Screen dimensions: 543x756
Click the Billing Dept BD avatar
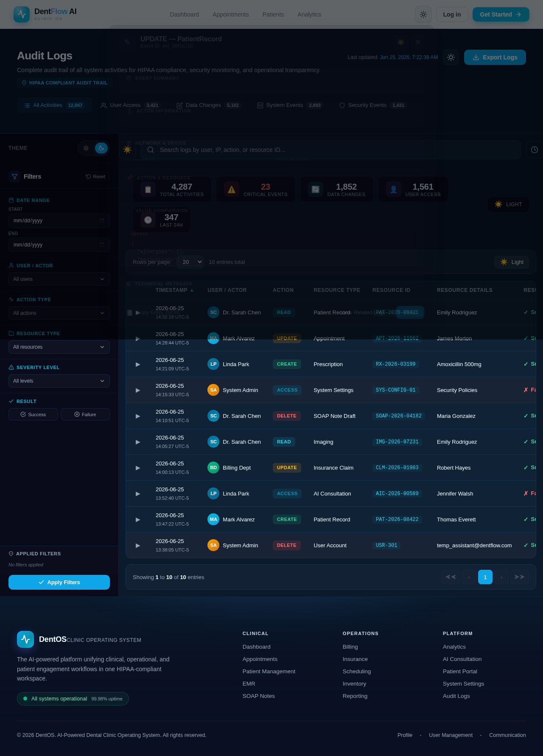tap(213, 468)
